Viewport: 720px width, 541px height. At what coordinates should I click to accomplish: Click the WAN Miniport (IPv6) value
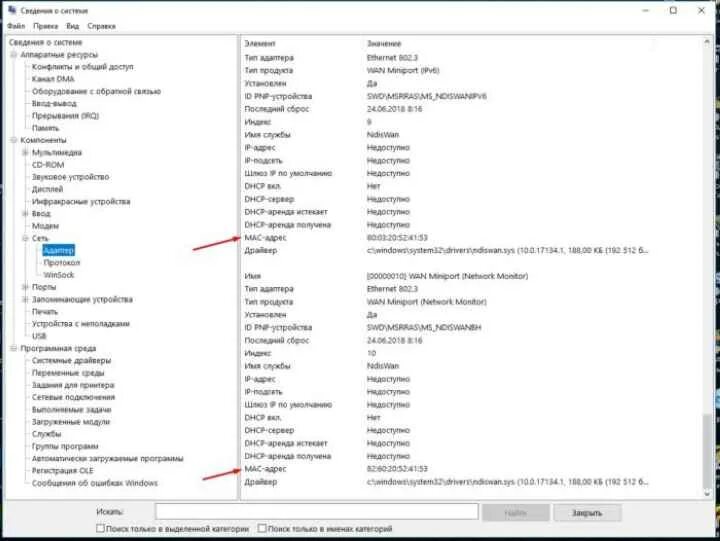tap(403, 70)
